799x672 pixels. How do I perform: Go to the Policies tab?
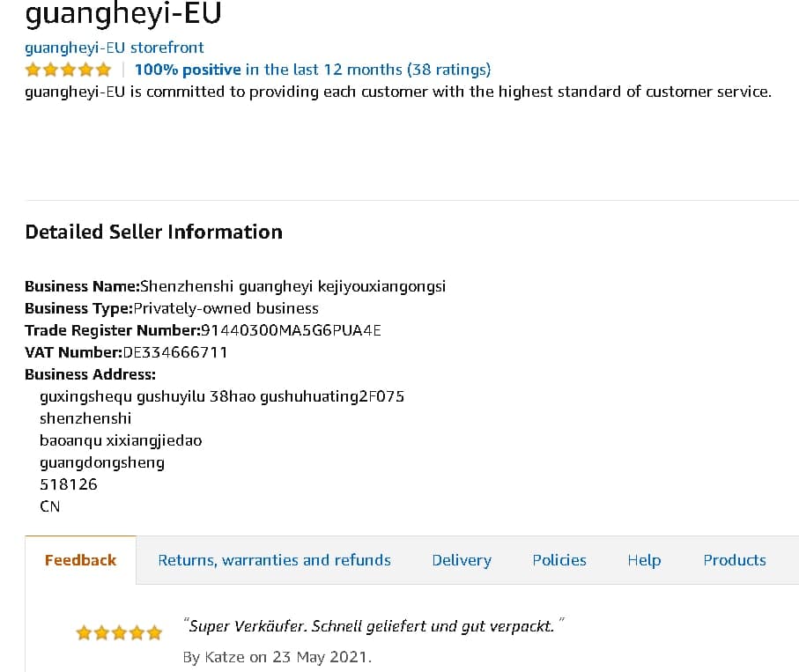(559, 560)
